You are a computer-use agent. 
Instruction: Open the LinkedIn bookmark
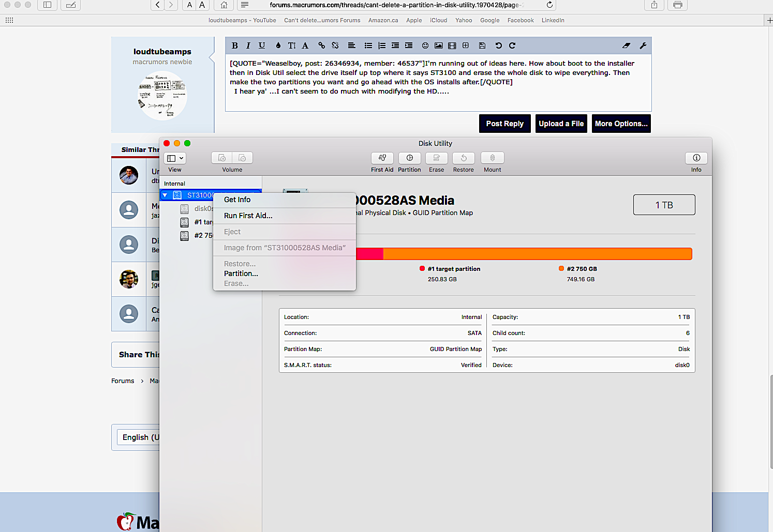553,20
